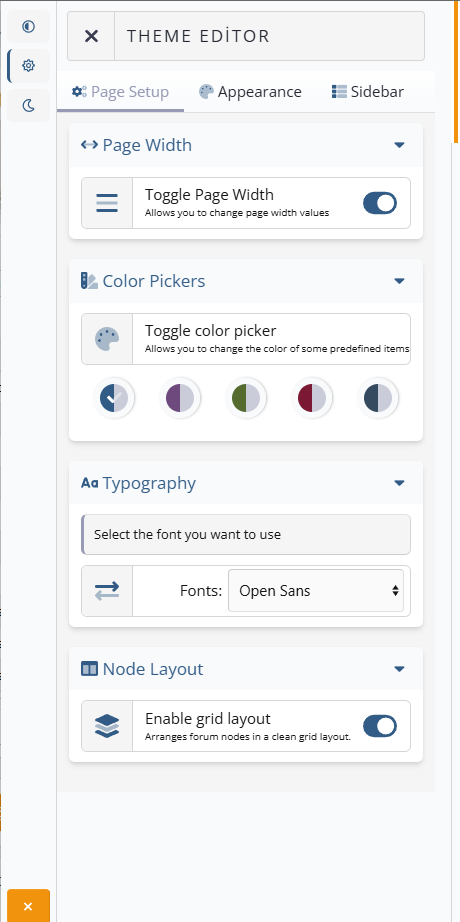The image size is (460, 922).
Task: Click the palette icon beside Toggle color picker
Action: [x=107, y=339]
